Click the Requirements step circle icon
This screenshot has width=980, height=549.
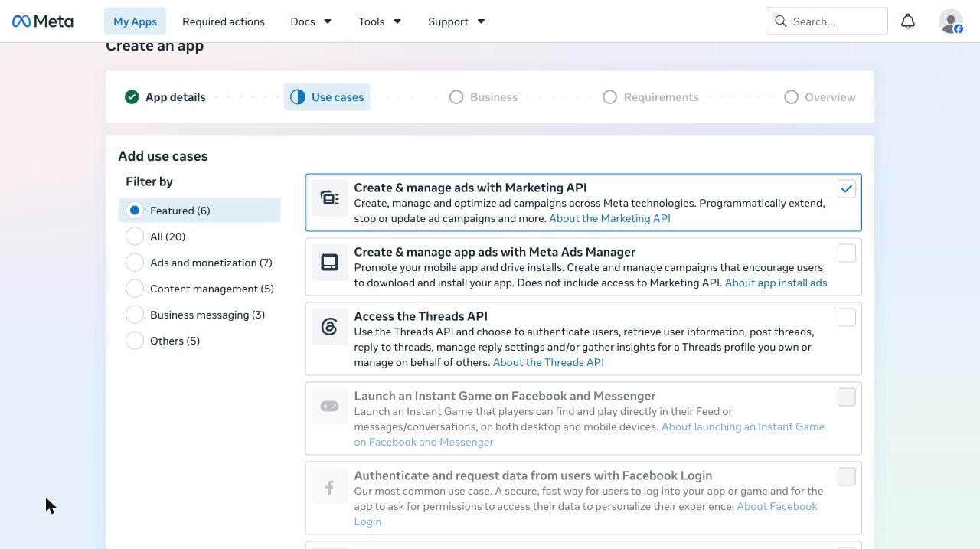(609, 97)
